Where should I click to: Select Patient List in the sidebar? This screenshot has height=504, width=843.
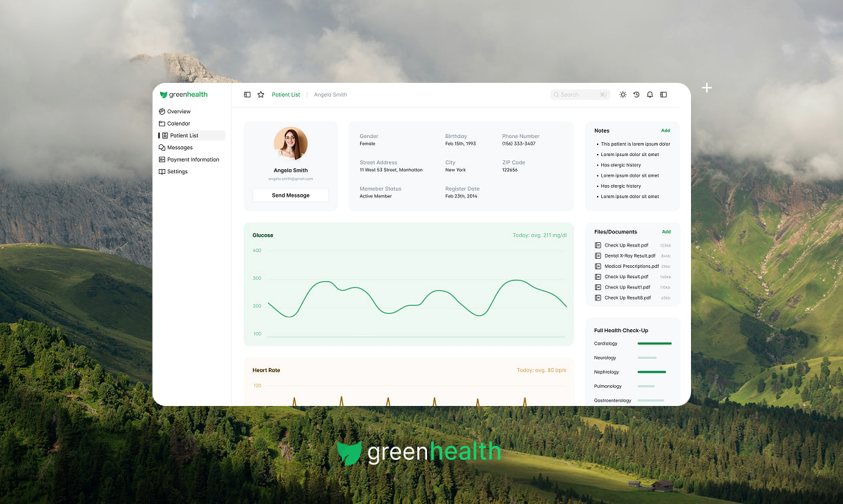[x=192, y=135]
